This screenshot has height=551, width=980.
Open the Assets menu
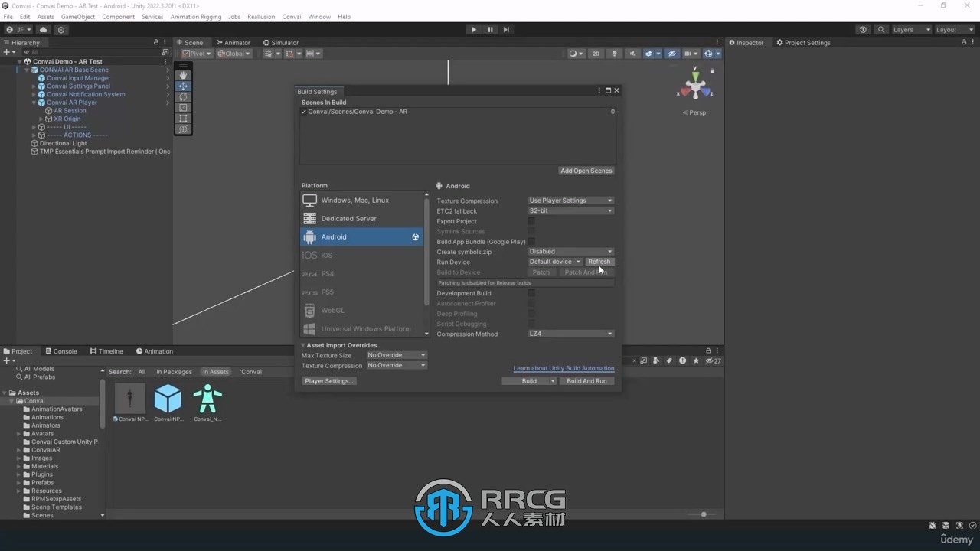tap(46, 16)
